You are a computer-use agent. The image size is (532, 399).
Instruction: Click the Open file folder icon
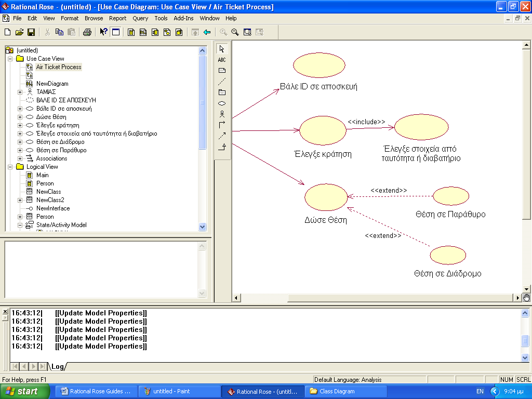pyautogui.click(x=19, y=32)
